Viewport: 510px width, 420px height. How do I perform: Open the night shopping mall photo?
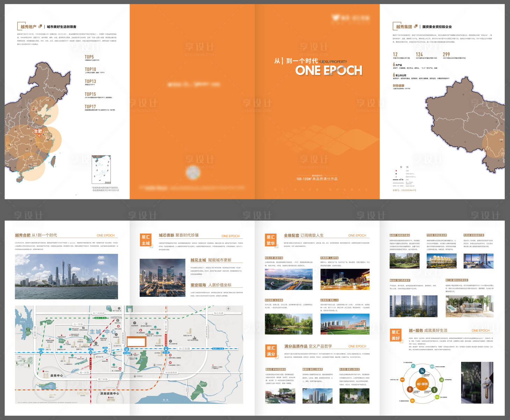tap(345, 279)
